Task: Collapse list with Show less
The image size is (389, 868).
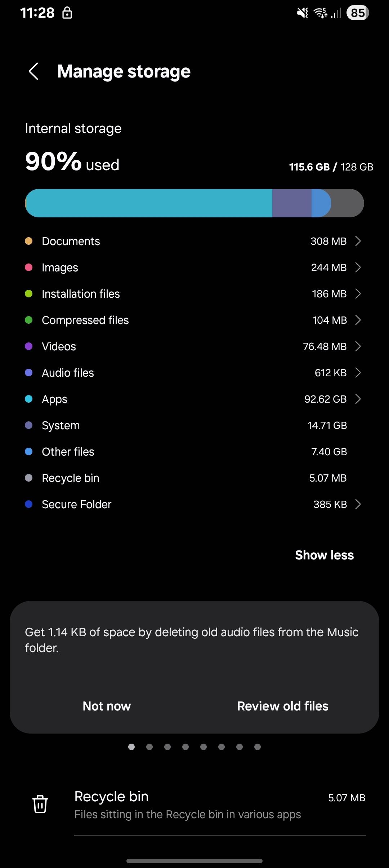Action: [324, 555]
